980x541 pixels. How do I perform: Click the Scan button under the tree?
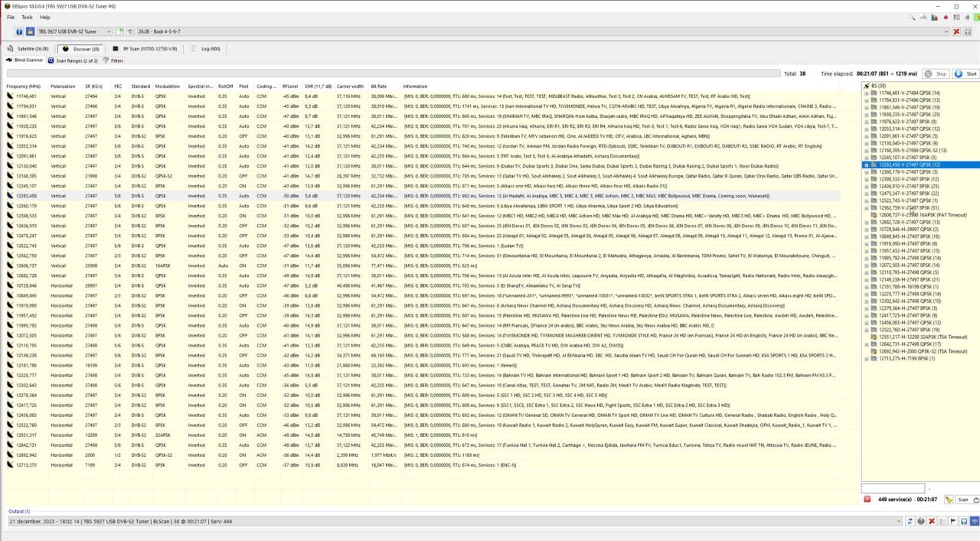coord(963,500)
